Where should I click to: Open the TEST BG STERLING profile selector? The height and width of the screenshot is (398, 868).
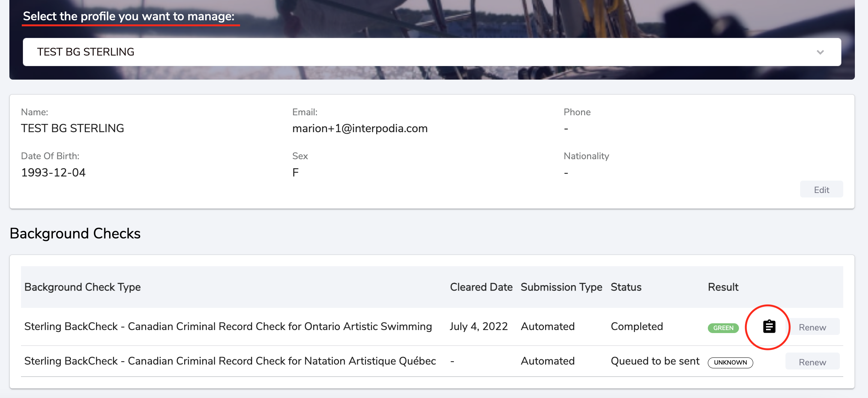(x=431, y=52)
